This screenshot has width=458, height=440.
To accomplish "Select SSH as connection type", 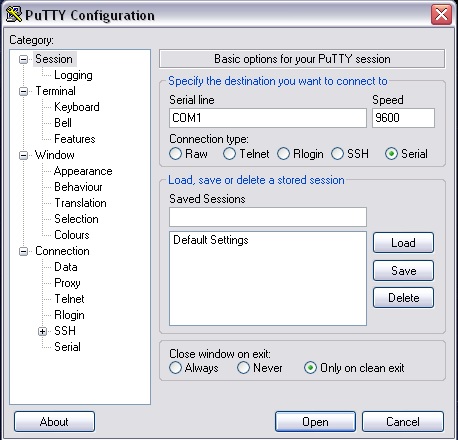I will coord(337,154).
